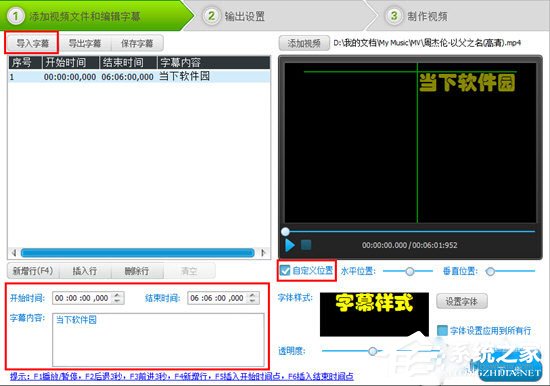Image resolution: width=550 pixels, height=386 pixels.
Task: Click 添加视频 to add video
Action: tap(304, 43)
